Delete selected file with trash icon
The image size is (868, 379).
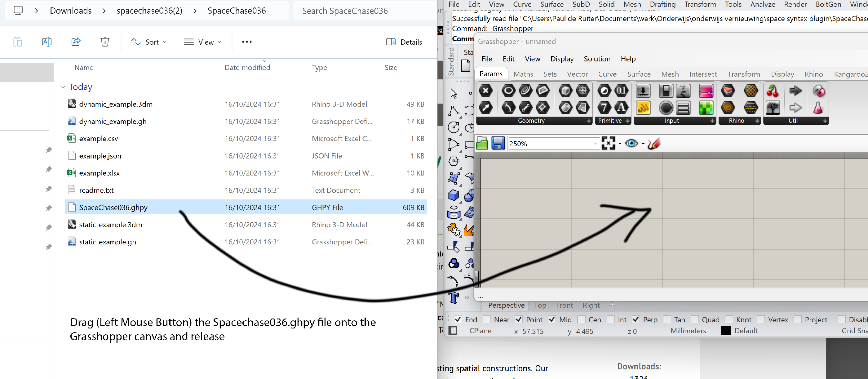click(105, 42)
